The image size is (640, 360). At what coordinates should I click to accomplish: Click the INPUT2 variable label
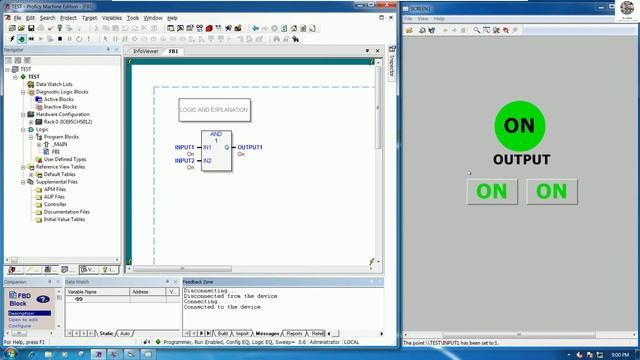click(x=184, y=161)
